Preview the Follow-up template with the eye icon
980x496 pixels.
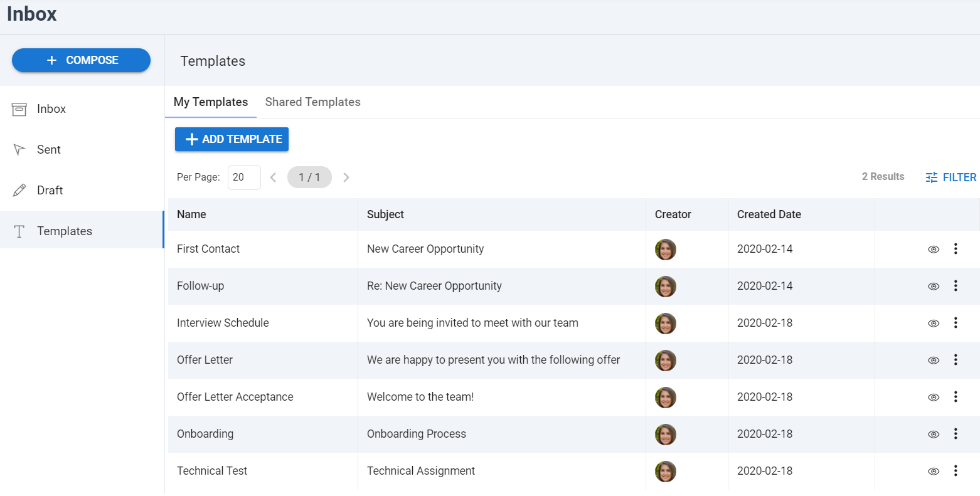pyautogui.click(x=933, y=286)
